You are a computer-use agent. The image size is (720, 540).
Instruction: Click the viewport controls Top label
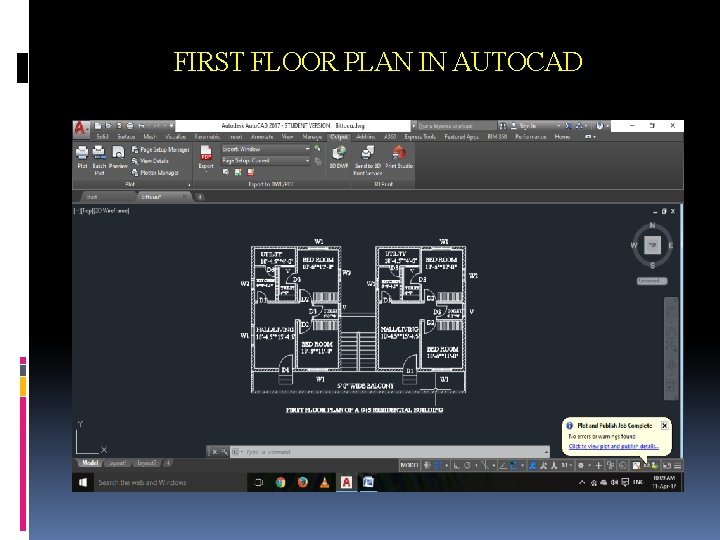[x=86, y=211]
